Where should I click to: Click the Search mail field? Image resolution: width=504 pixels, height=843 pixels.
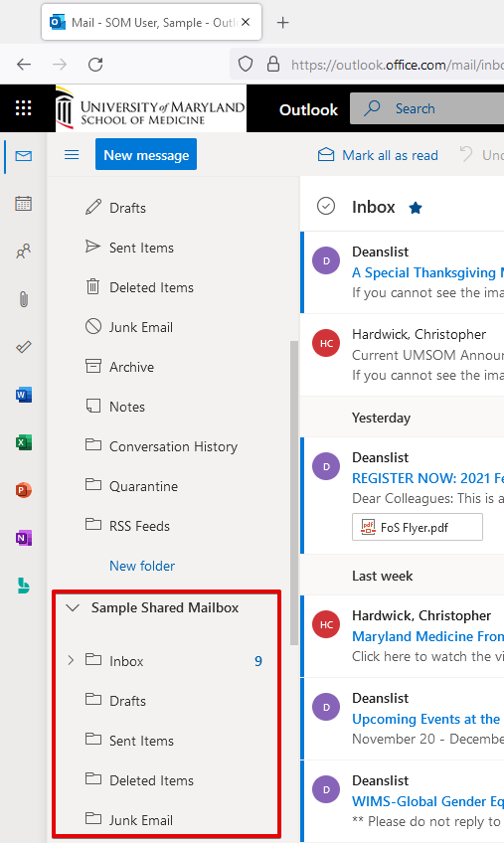tap(427, 108)
